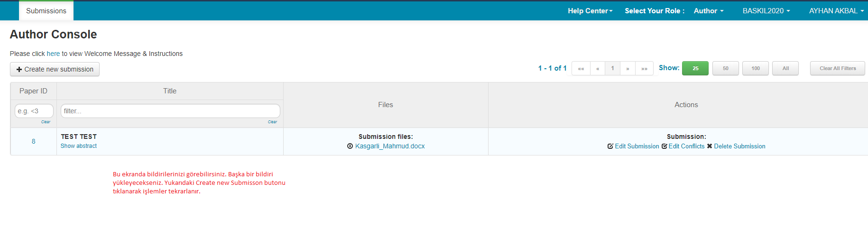Screen dimensions: 868x228
Task: Click the Edit Submission pencil icon
Action: pos(610,146)
